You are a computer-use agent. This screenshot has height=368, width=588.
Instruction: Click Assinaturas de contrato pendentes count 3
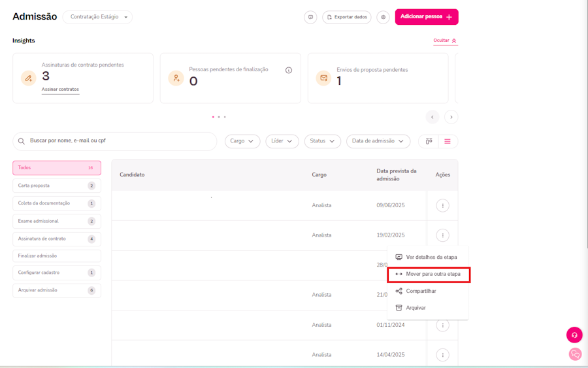click(x=46, y=76)
